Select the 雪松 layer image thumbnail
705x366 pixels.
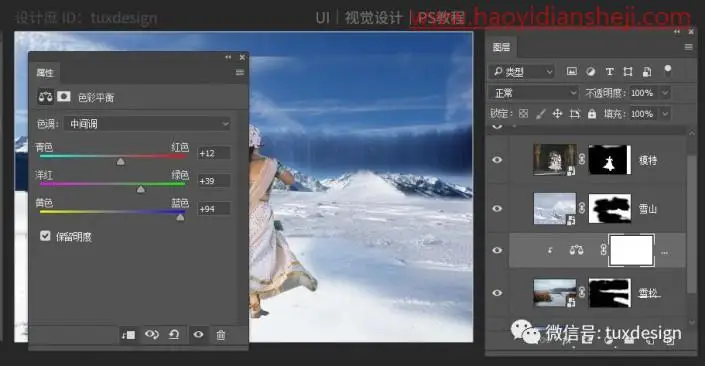(554, 292)
